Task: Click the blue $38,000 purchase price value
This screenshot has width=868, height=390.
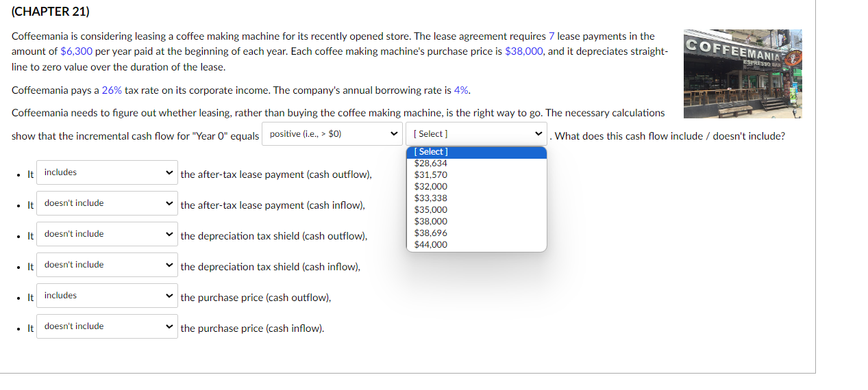Action: coord(524,51)
